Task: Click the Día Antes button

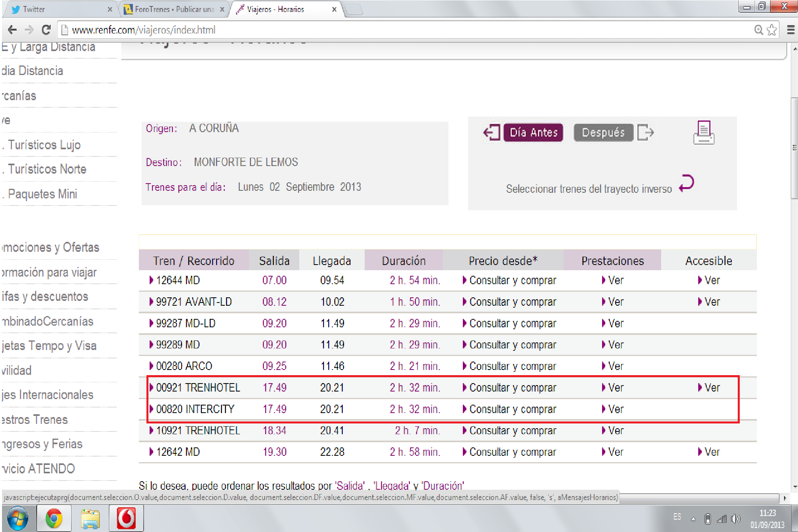Action: (x=533, y=133)
